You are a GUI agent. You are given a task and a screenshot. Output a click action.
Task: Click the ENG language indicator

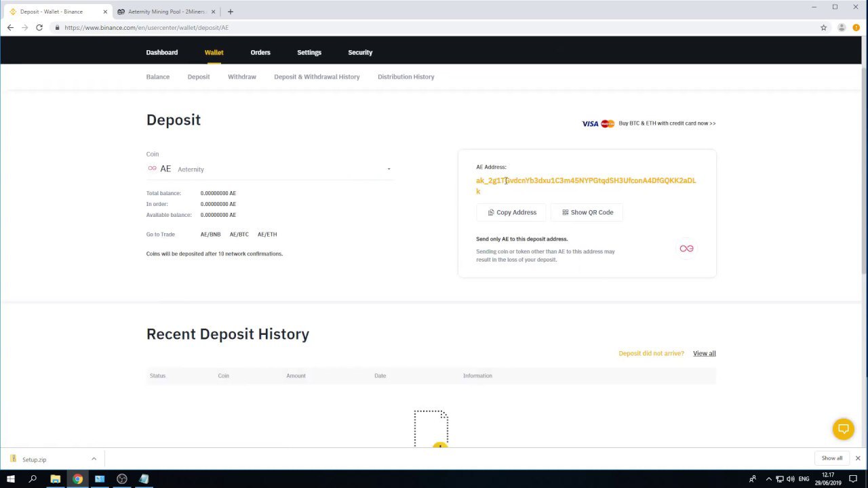(x=804, y=479)
